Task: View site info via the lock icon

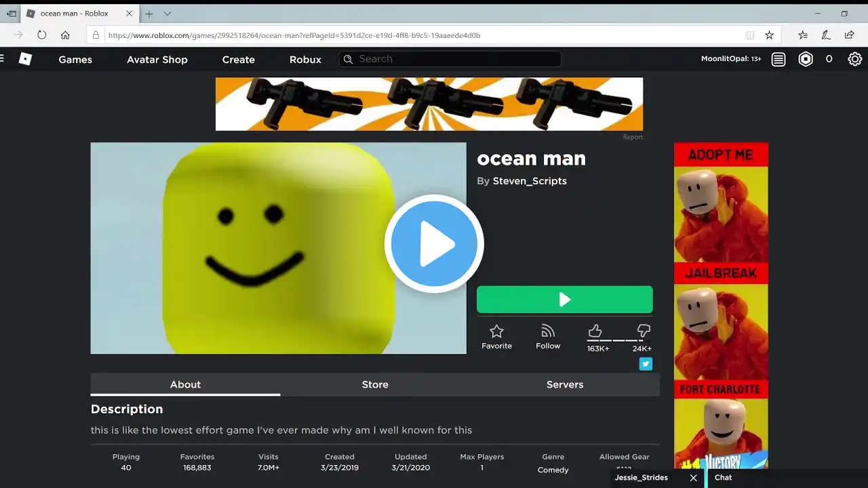Action: (x=96, y=35)
